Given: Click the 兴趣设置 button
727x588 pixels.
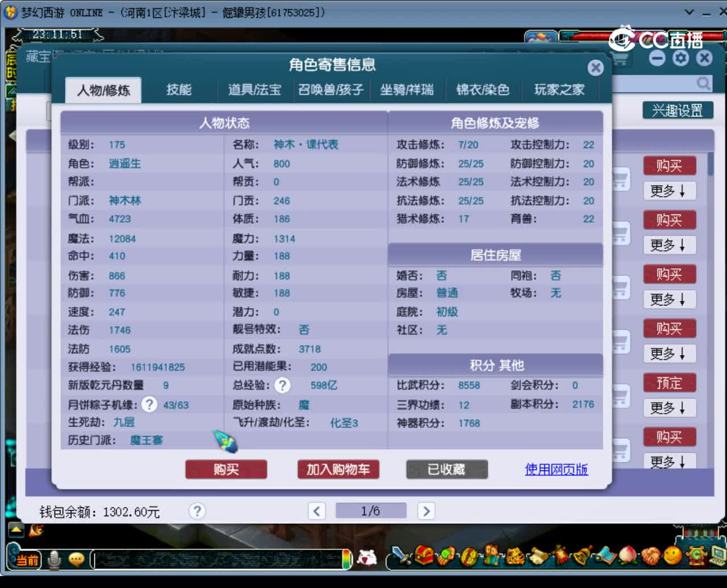Looking at the screenshot, I should click(x=678, y=110).
